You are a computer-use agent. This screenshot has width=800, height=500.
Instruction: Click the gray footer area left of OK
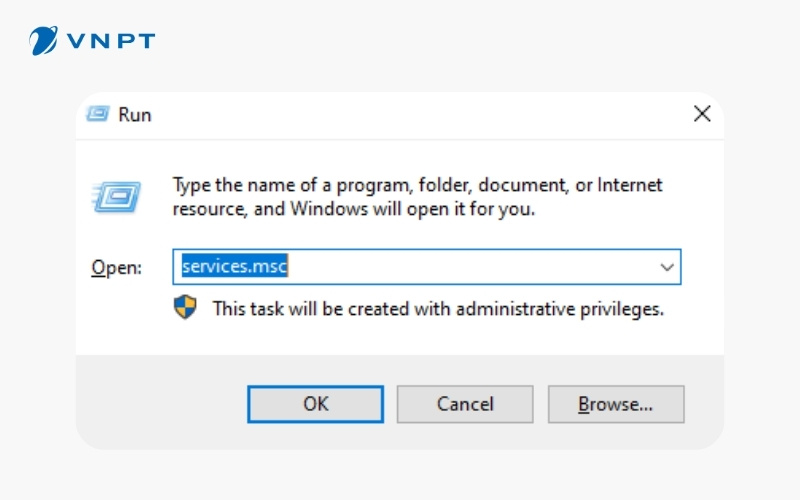tap(160, 404)
